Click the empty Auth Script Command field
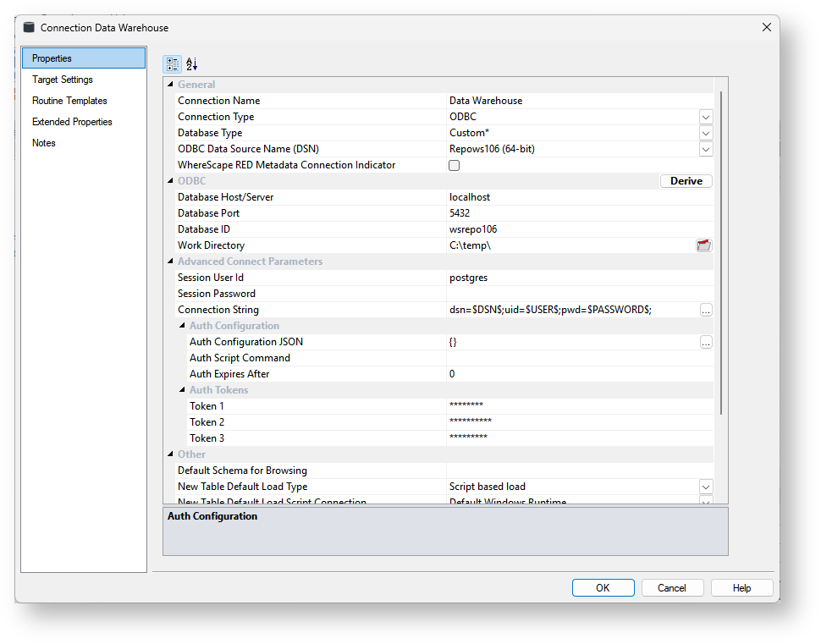The image size is (821, 644). coord(580,358)
